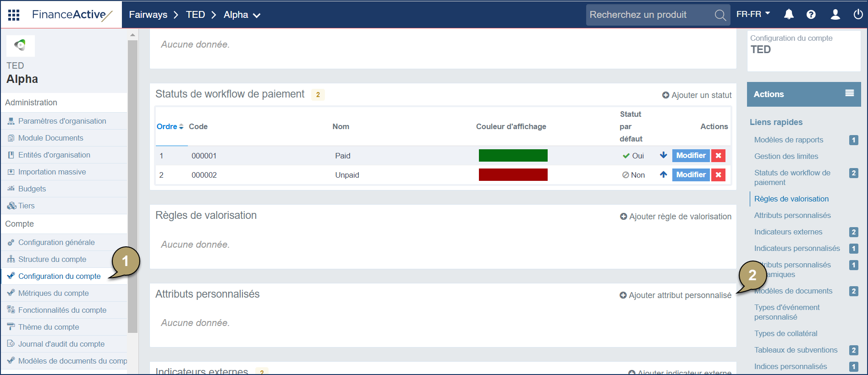Open the help question mark icon

[x=811, y=15]
